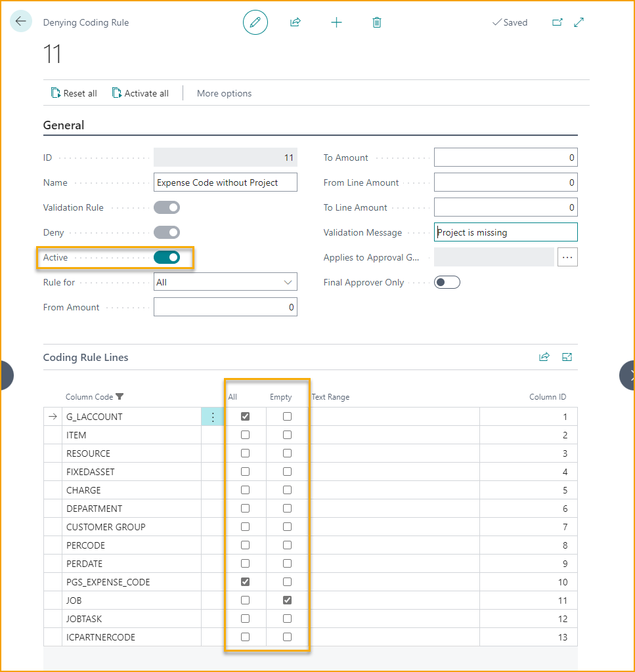635x672 pixels.
Task: Click the plus icon for new record
Action: (x=336, y=22)
